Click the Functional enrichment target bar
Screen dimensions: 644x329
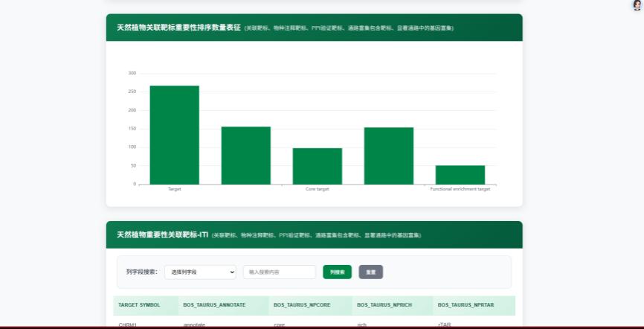tap(460, 175)
